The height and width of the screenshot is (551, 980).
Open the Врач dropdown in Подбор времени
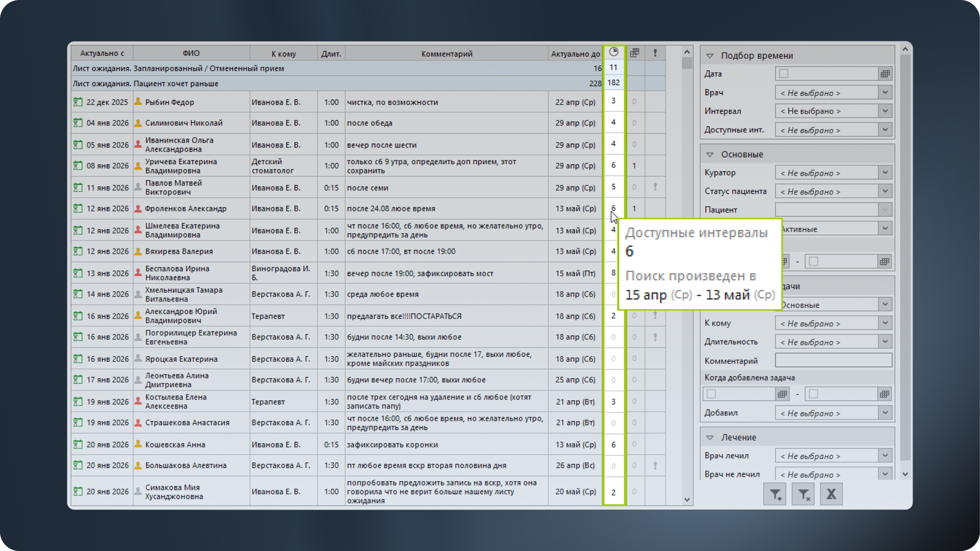(x=885, y=92)
